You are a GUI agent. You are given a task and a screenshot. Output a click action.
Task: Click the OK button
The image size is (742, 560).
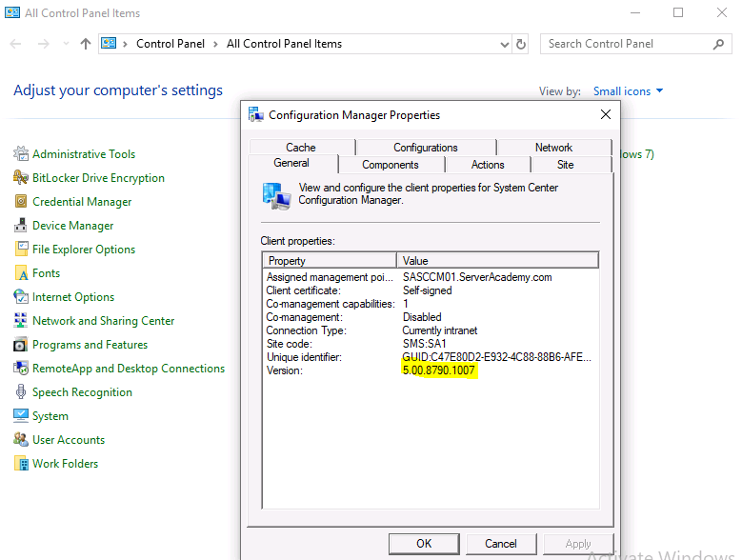[424, 544]
